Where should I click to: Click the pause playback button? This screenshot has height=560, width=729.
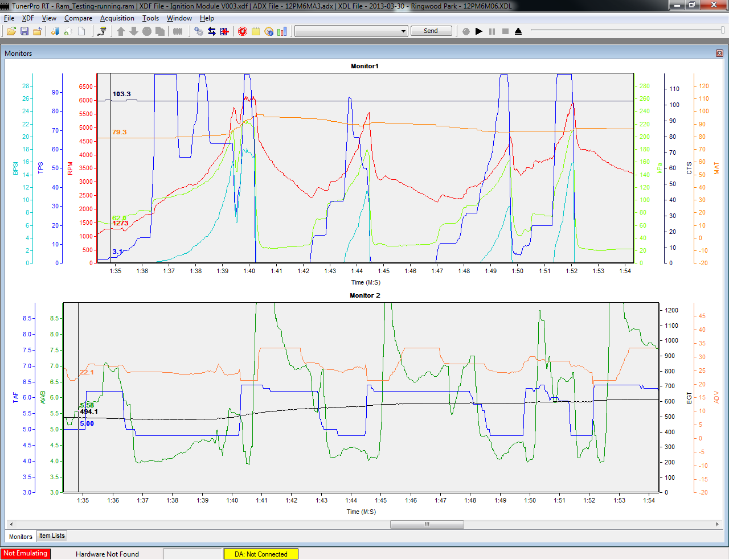click(492, 31)
